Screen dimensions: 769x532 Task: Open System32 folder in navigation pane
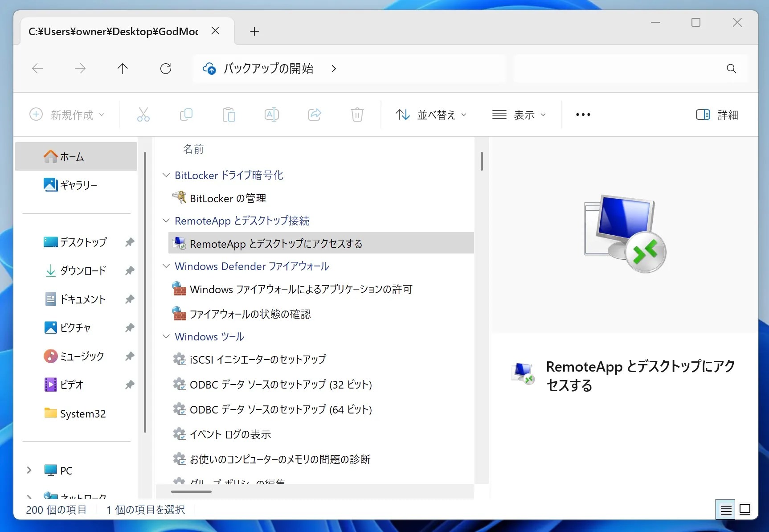point(76,413)
